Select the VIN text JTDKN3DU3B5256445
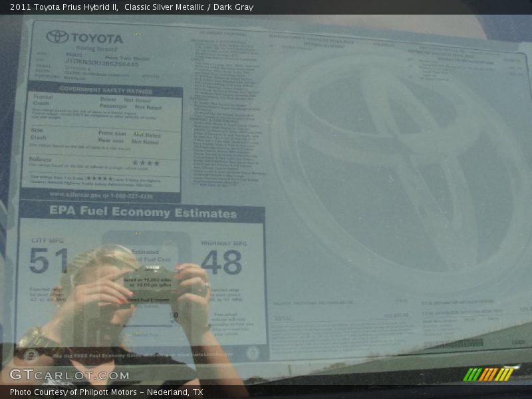The image size is (532, 399). tap(102, 63)
